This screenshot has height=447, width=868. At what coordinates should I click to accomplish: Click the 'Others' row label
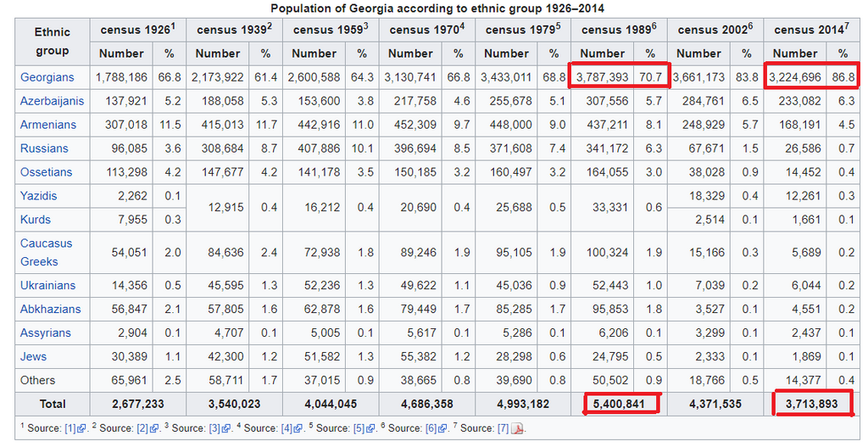point(37,381)
